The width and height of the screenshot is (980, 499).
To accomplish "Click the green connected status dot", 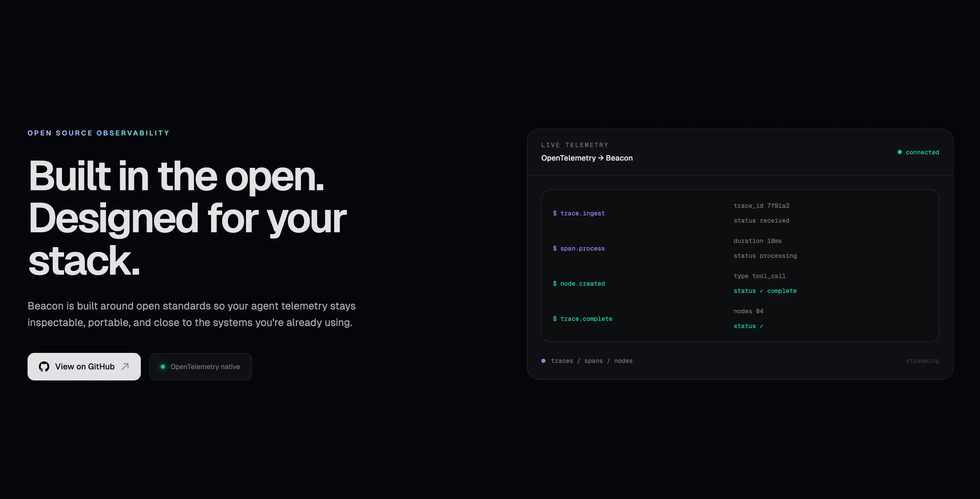I will (x=900, y=152).
